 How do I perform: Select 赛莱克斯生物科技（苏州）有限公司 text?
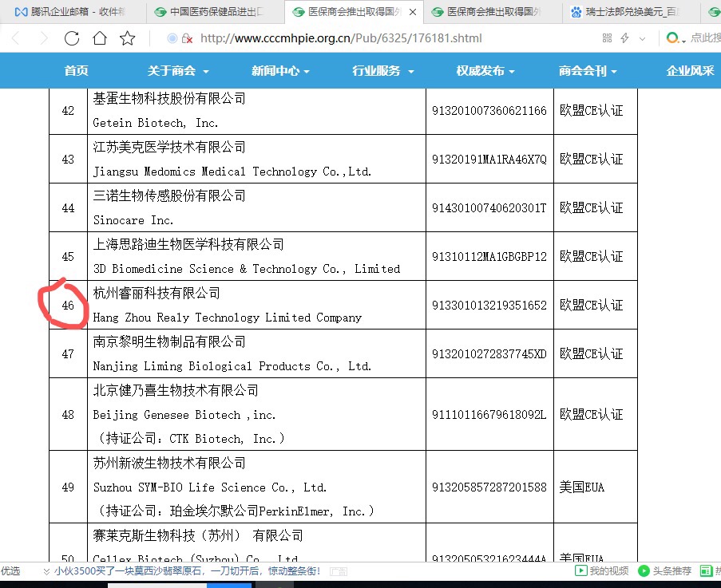(198, 535)
